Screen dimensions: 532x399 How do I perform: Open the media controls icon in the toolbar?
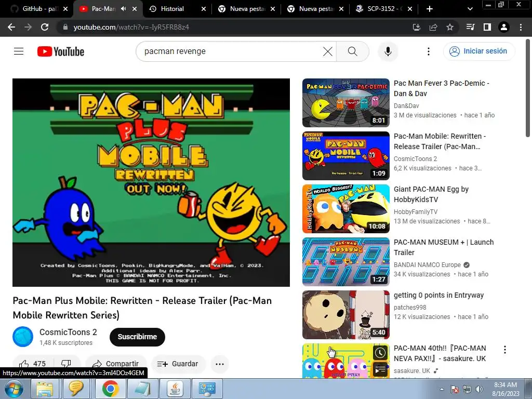coord(471,27)
